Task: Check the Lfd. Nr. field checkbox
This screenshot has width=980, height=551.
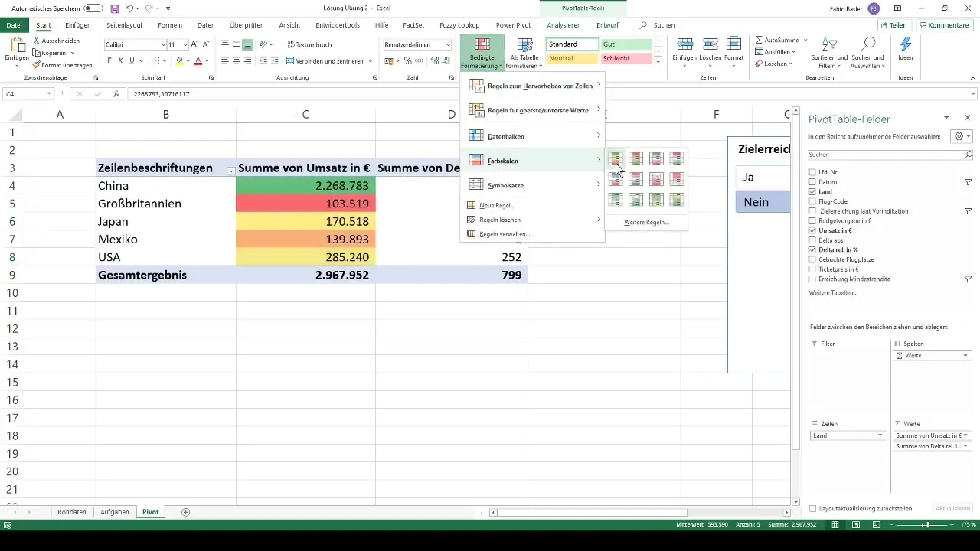Action: [x=812, y=172]
